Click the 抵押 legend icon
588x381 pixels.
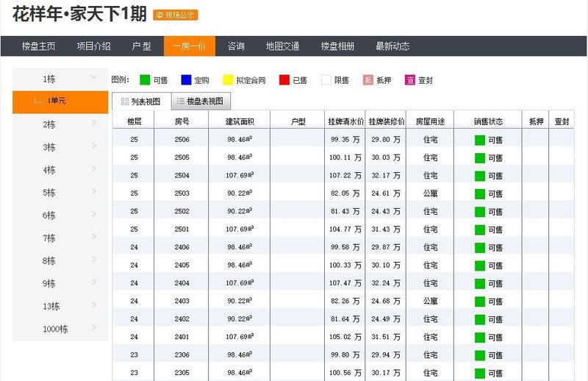(x=368, y=80)
